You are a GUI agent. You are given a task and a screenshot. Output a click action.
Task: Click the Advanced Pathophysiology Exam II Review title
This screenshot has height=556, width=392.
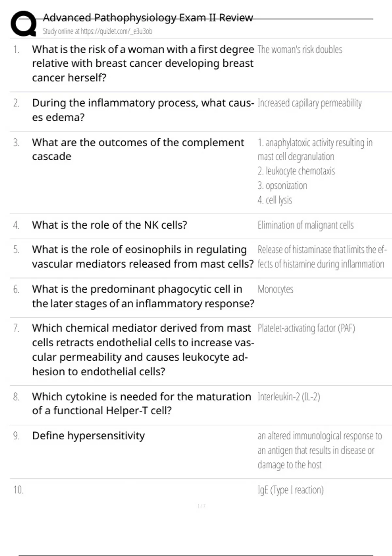[148, 18]
